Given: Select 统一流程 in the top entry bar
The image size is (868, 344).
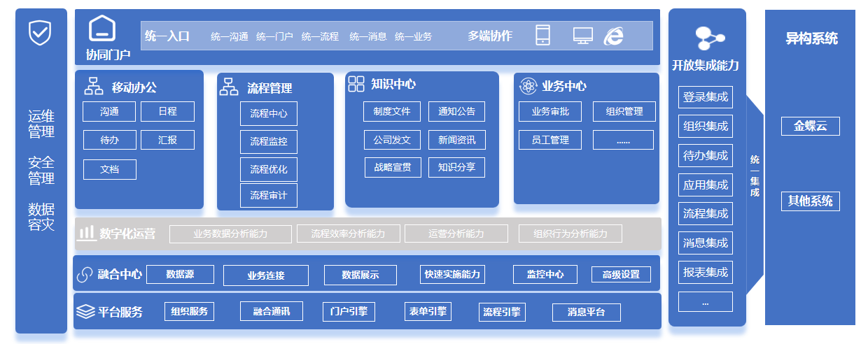Looking at the screenshot, I should point(320,36).
